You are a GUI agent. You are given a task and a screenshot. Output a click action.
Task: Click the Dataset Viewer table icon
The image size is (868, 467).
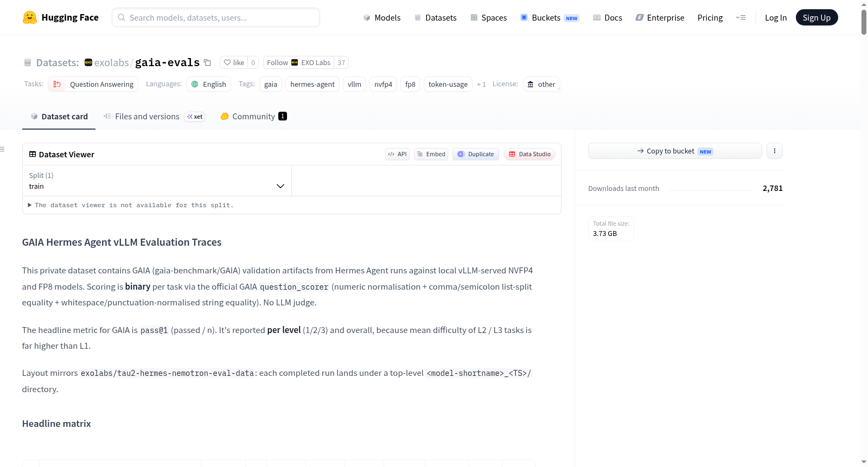33,154
